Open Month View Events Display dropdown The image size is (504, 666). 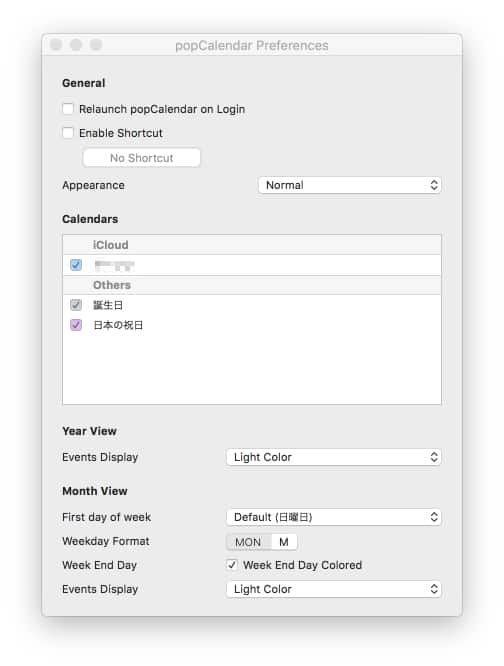334,589
